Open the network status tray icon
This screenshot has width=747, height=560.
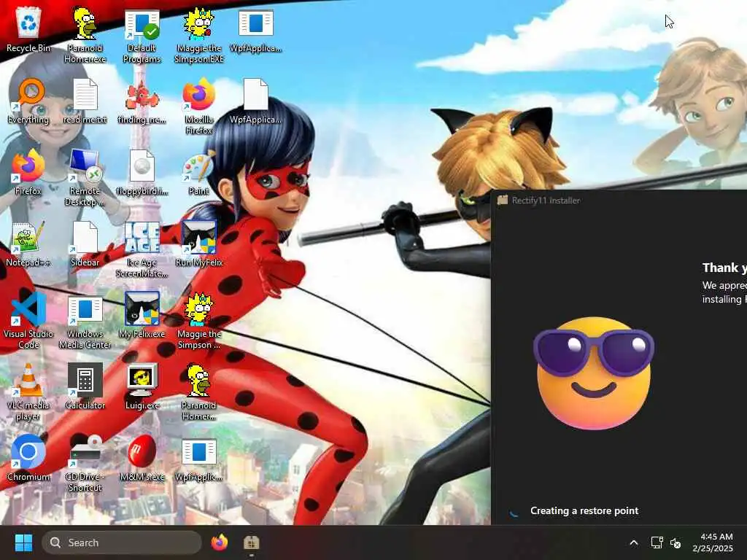tap(657, 542)
